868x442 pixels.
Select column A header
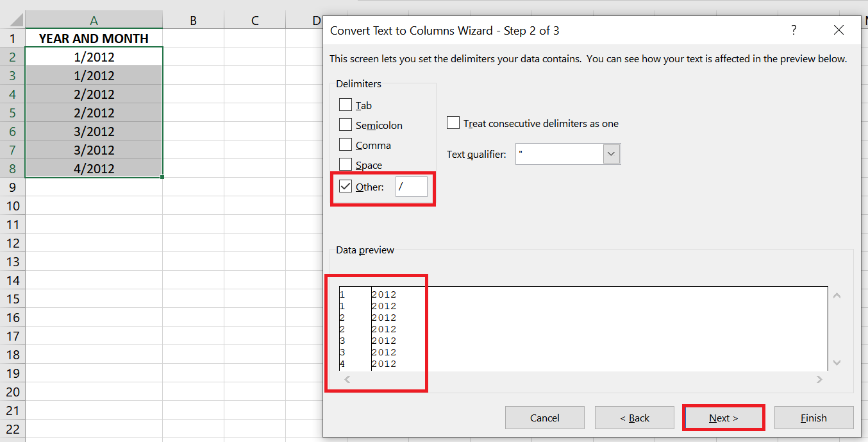click(x=94, y=21)
